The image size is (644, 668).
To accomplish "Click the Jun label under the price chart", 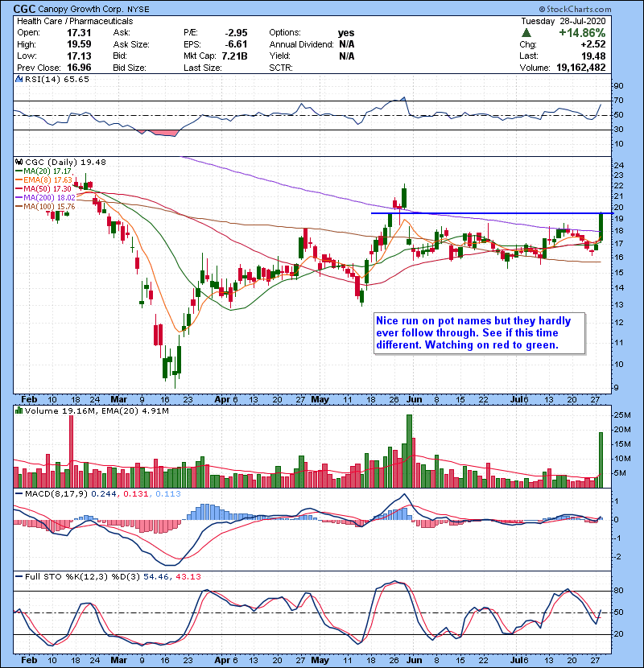I will [x=414, y=399].
